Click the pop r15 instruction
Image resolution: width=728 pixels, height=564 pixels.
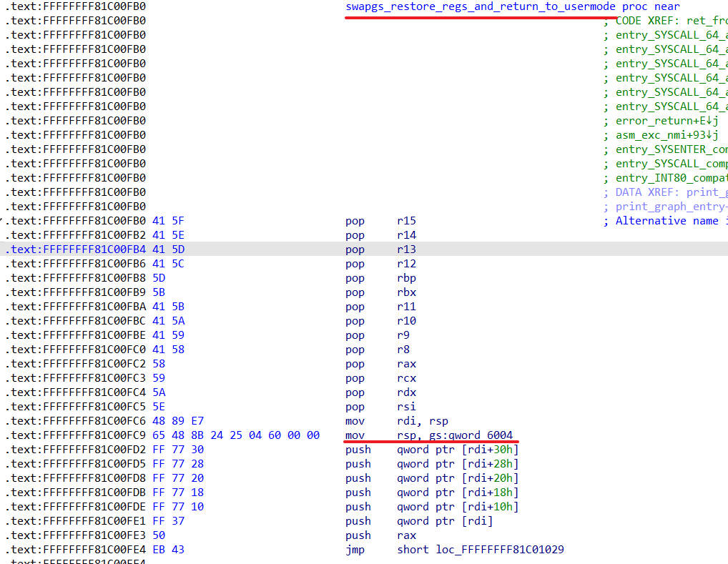(380, 221)
